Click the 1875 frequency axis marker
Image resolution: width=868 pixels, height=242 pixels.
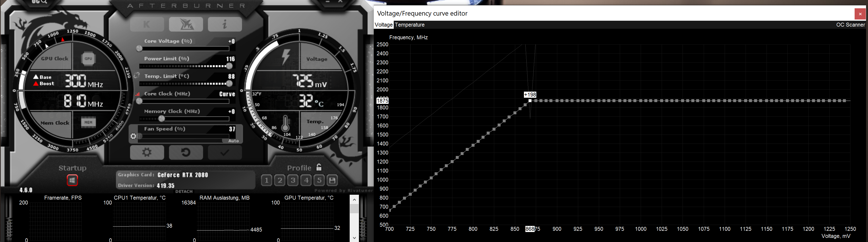(383, 101)
